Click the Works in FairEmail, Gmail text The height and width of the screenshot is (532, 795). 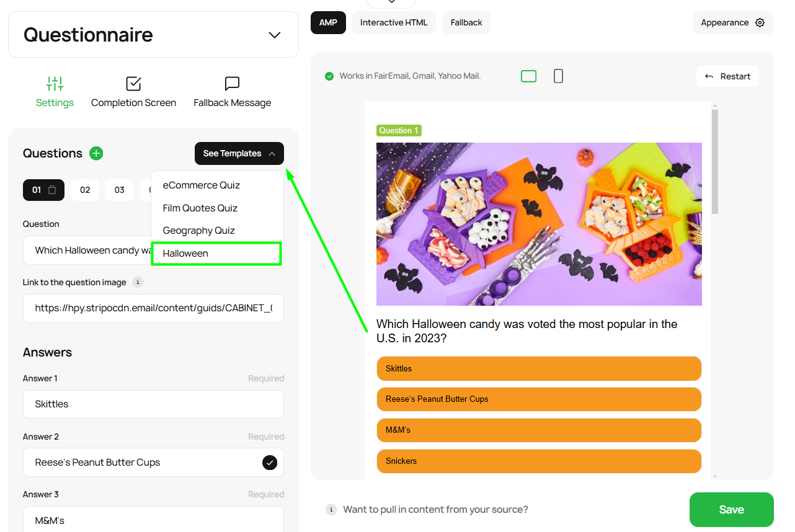pyautogui.click(x=410, y=76)
